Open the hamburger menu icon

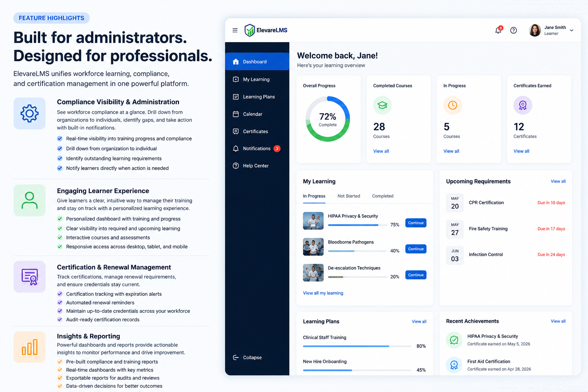(235, 30)
